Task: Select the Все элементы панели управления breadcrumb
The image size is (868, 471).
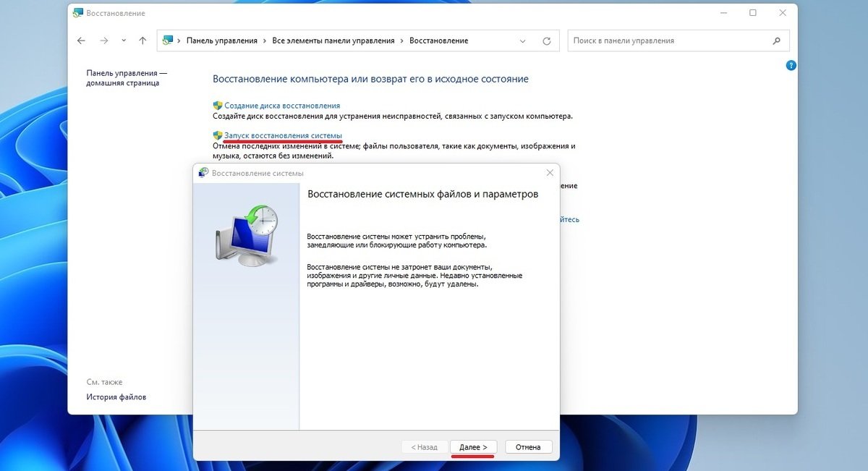Action: pyautogui.click(x=333, y=41)
